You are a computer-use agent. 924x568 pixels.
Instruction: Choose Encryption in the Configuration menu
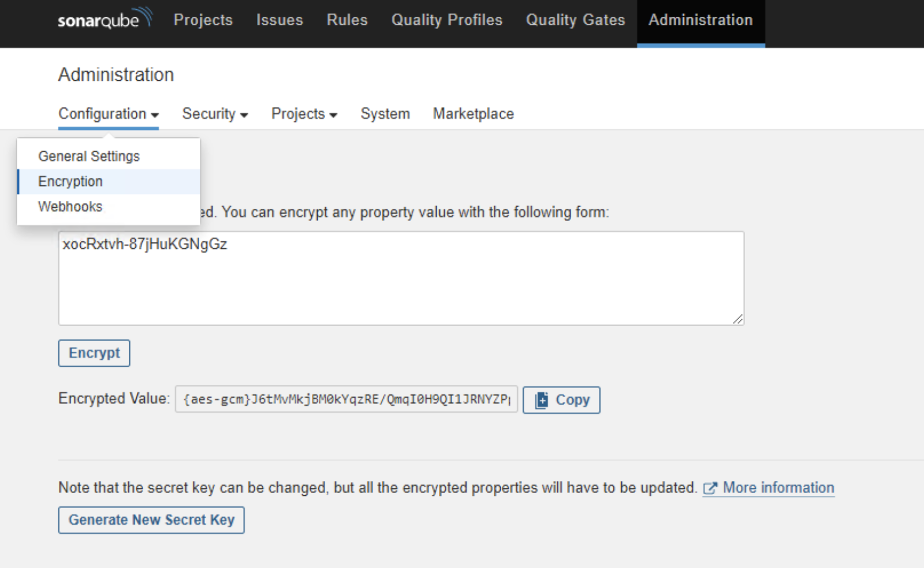[x=70, y=181]
